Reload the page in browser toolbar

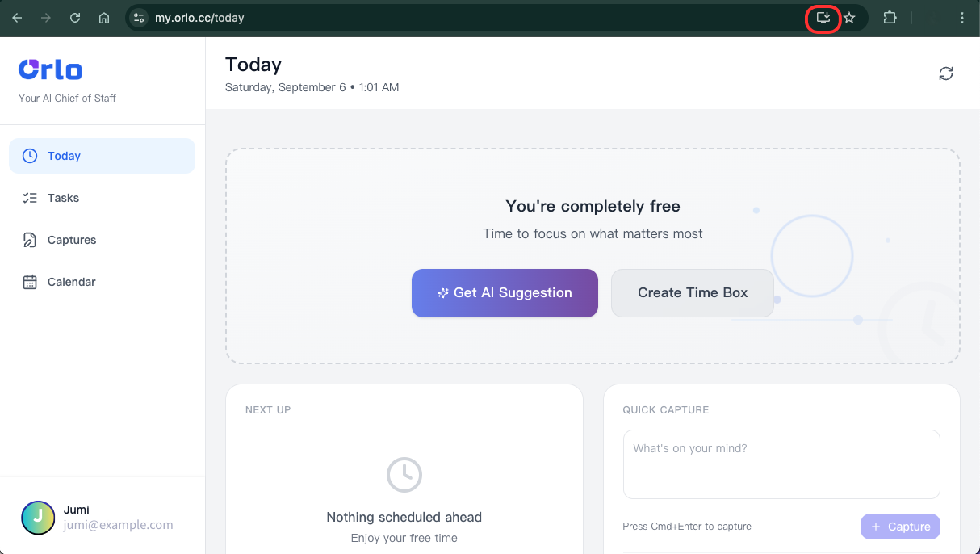[x=75, y=18]
